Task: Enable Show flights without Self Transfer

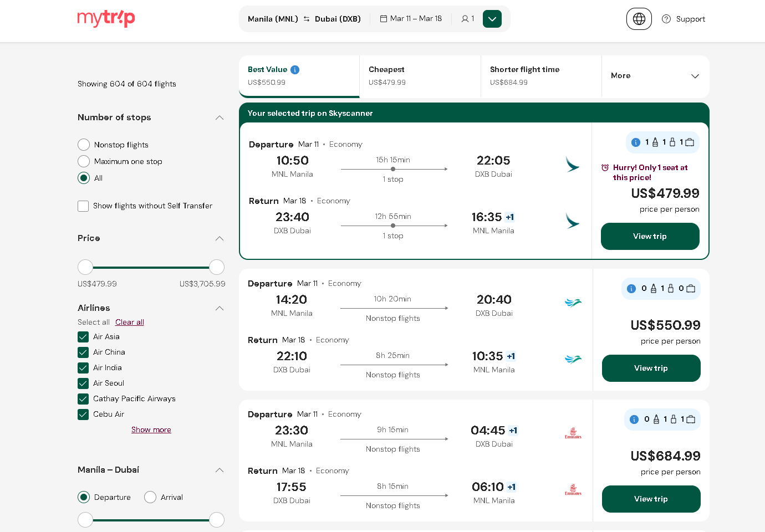Action: [83, 206]
